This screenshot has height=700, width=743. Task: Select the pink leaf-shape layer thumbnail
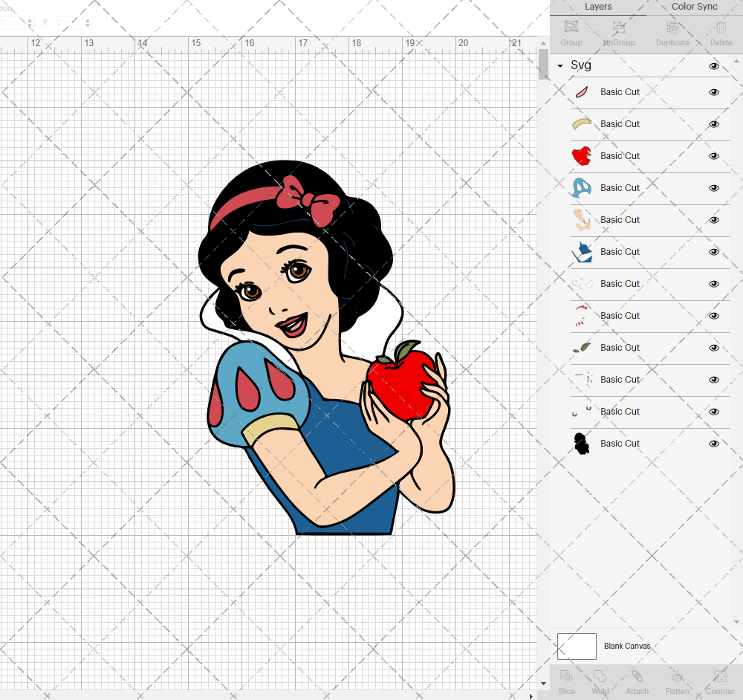click(x=582, y=92)
